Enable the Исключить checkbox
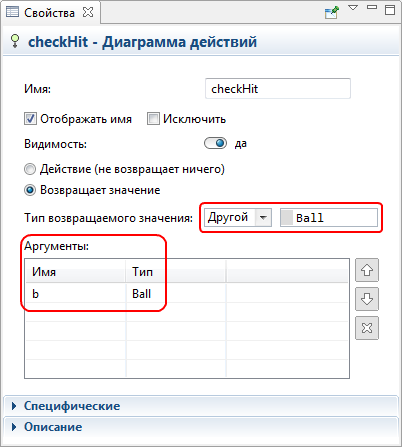Image resolution: width=402 pixels, height=447 pixels. tap(153, 119)
